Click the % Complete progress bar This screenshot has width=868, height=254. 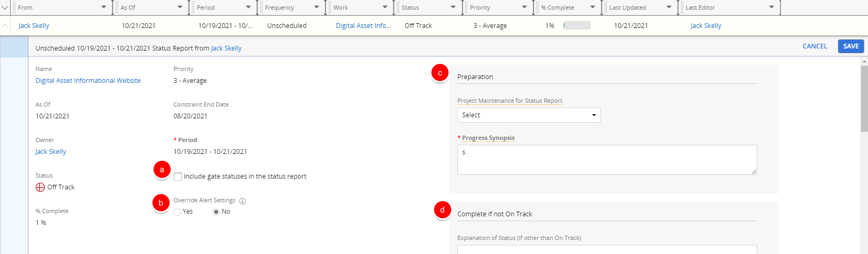click(x=577, y=26)
